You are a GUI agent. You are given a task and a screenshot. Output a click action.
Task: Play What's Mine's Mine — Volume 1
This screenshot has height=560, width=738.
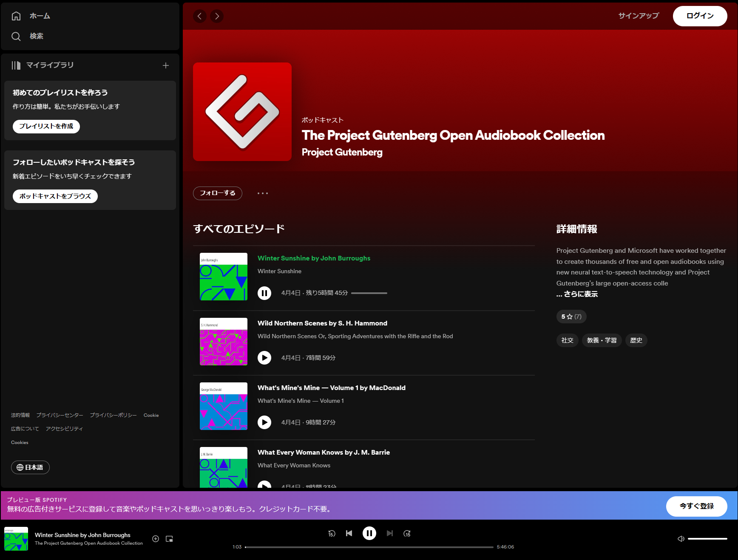point(265,422)
